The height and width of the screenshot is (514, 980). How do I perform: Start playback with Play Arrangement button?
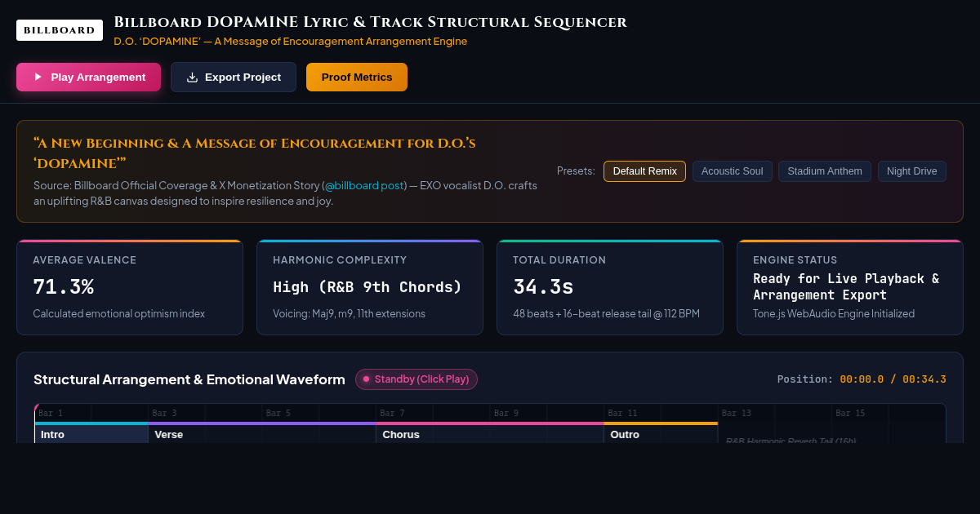pos(88,77)
